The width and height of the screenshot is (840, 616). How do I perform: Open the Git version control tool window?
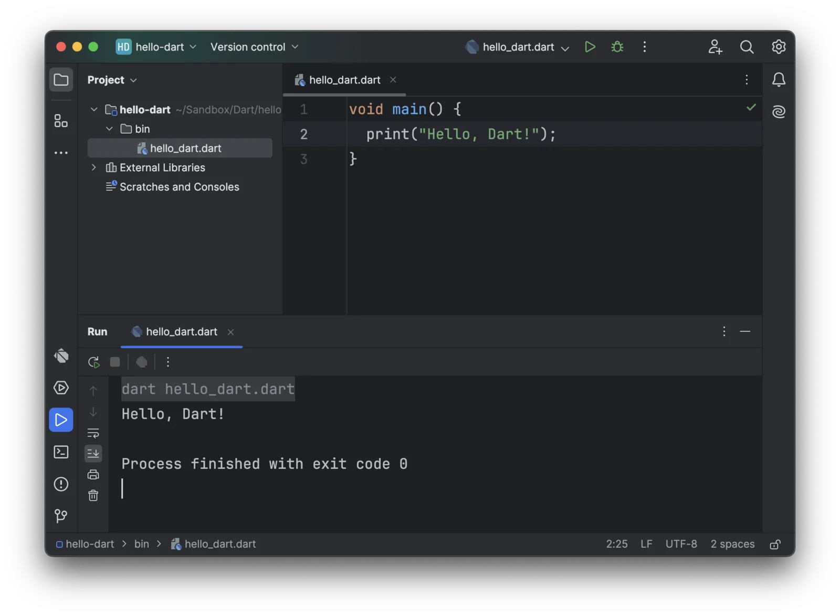pyautogui.click(x=61, y=516)
